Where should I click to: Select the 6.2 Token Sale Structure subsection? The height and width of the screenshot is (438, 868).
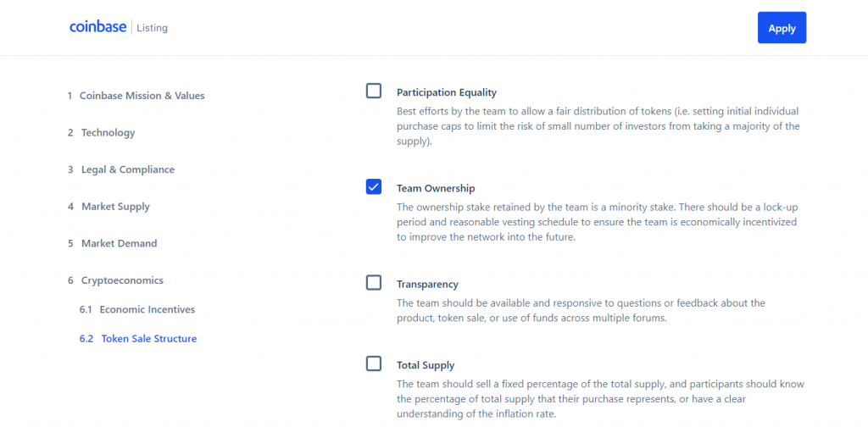(138, 339)
